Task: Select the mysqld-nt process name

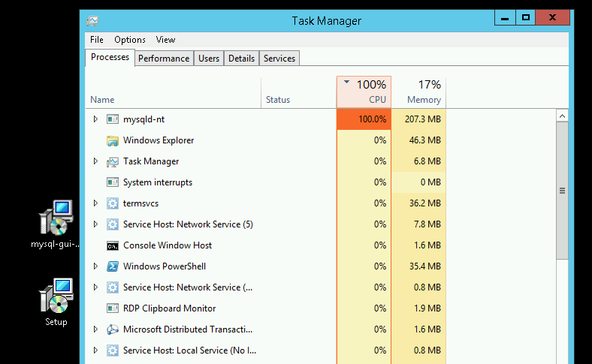Action: [143, 119]
